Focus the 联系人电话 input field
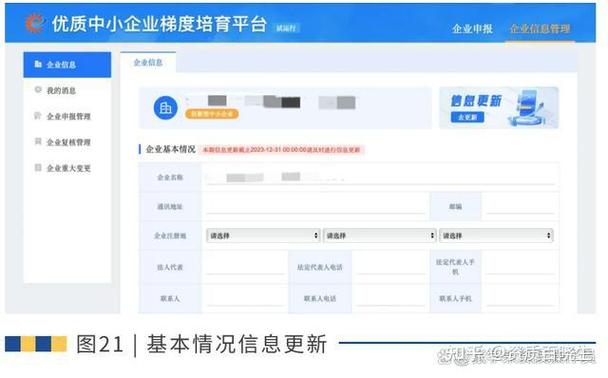This screenshot has width=608, height=378. tap(390, 298)
